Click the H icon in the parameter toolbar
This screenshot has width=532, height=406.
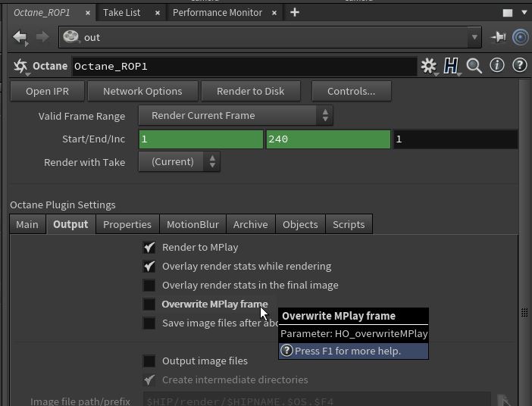point(451,66)
